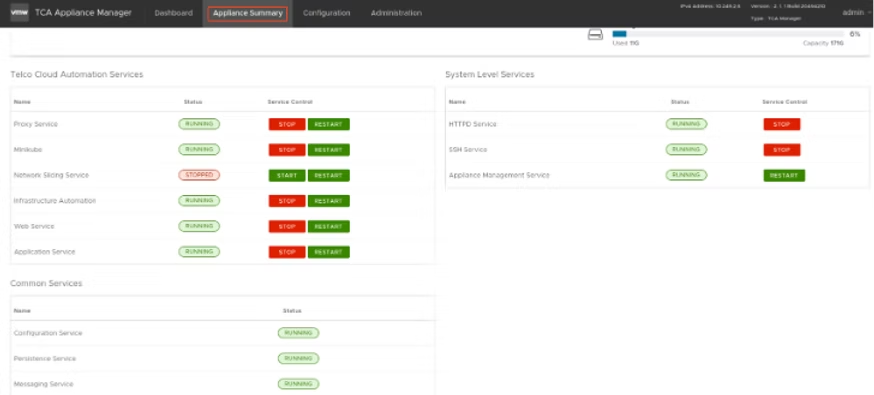Restart the Web Service
The height and width of the screenshot is (395, 874).
[329, 227]
